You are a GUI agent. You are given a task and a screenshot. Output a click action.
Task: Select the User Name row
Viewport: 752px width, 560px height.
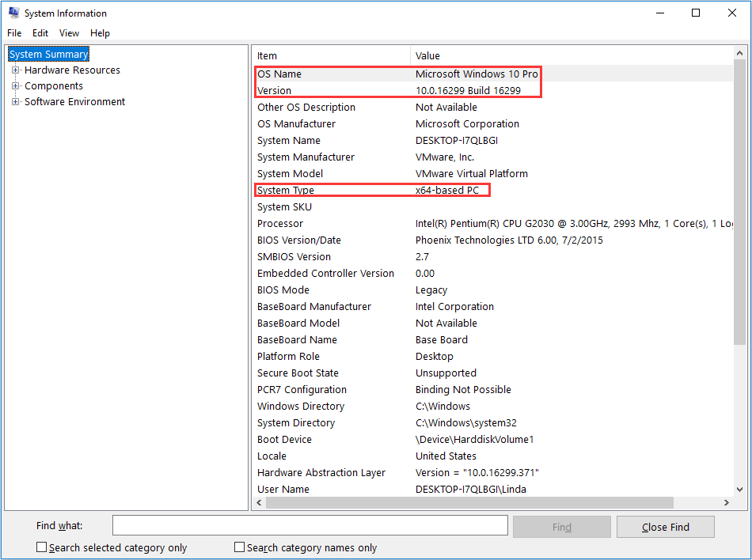pyautogui.click(x=492, y=489)
